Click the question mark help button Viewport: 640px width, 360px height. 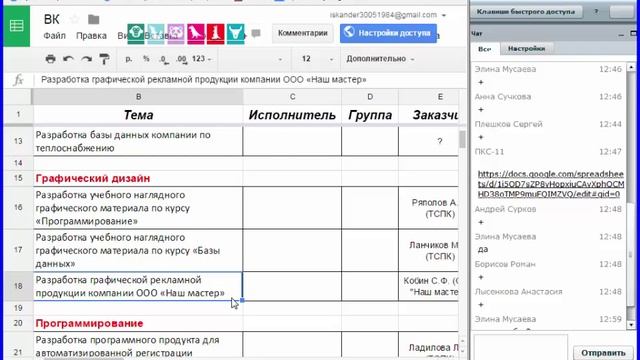tap(596, 11)
